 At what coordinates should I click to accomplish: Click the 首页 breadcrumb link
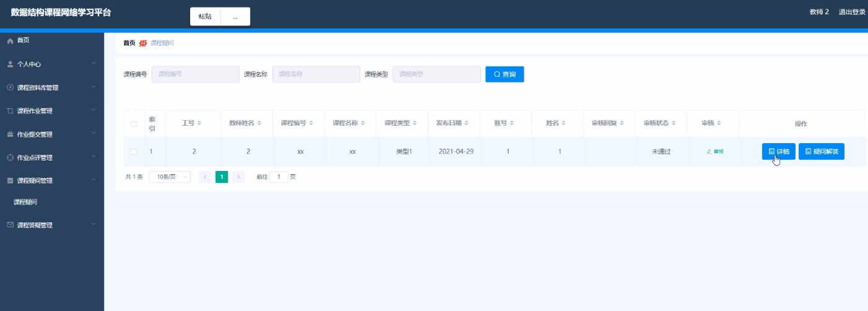tap(129, 43)
